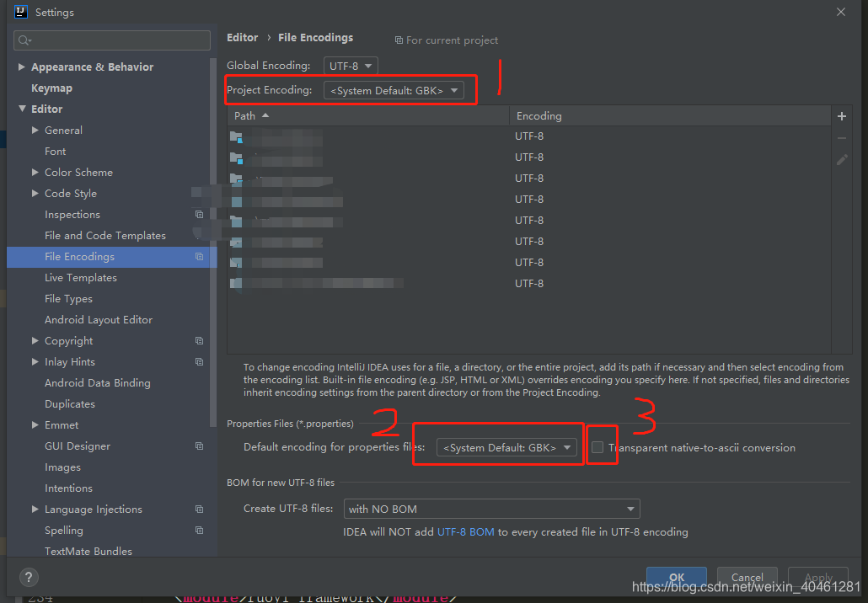The width and height of the screenshot is (868, 603).
Task: Focus the settings search field
Action: pos(112,40)
